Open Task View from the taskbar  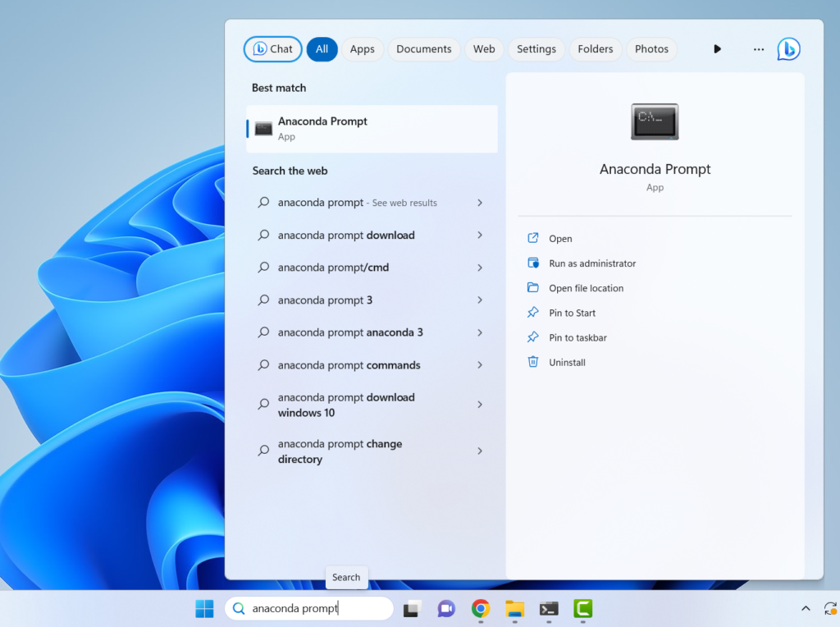pyautogui.click(x=412, y=608)
